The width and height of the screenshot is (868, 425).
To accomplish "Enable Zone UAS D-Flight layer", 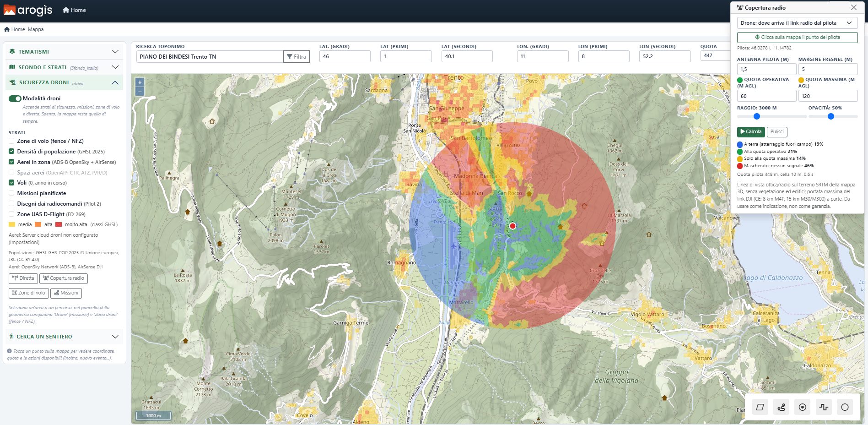I will [11, 214].
